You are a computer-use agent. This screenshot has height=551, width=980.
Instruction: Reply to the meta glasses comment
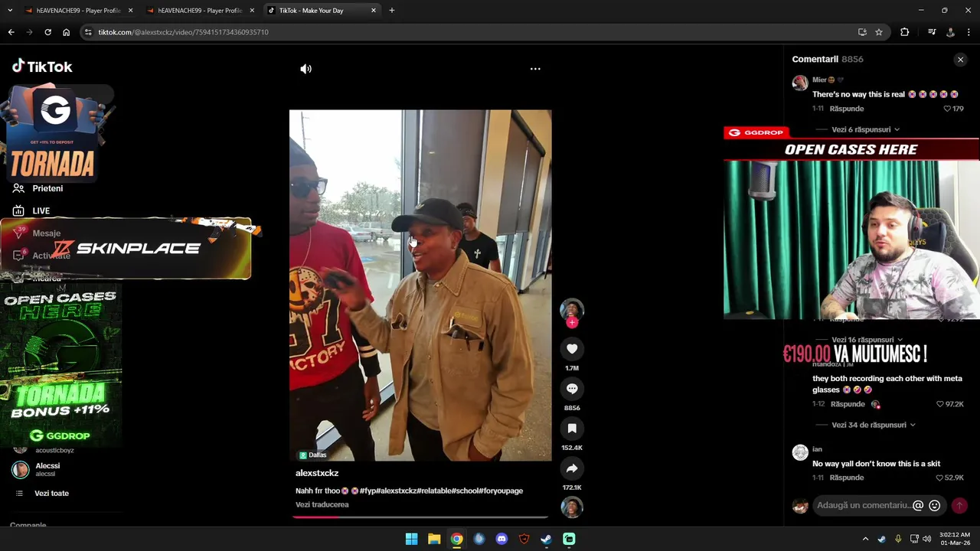(x=848, y=404)
